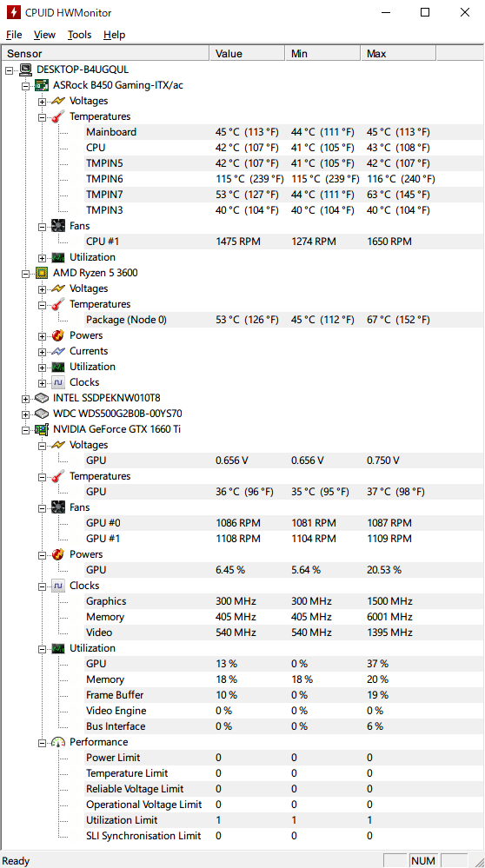Select the TMPIN6 temperature row

pyautogui.click(x=242, y=179)
